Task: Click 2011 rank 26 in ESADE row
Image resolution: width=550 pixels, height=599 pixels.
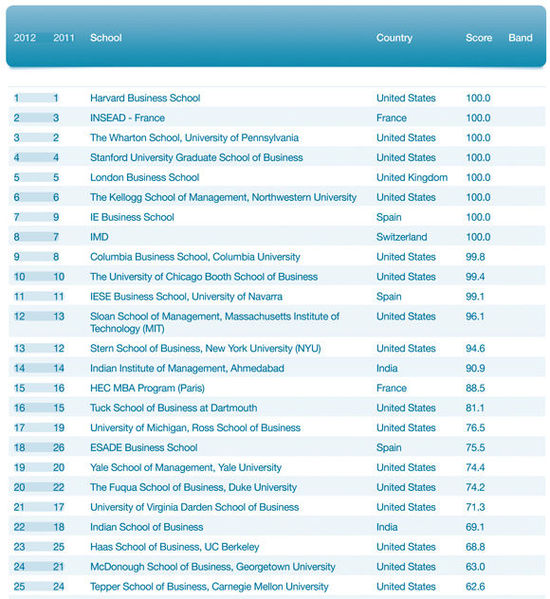Action: click(x=58, y=448)
